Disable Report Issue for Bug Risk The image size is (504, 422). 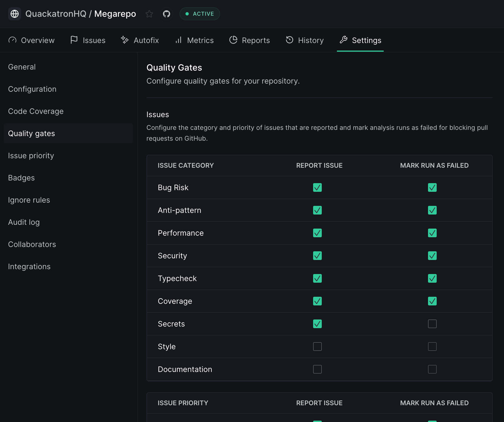(x=317, y=187)
